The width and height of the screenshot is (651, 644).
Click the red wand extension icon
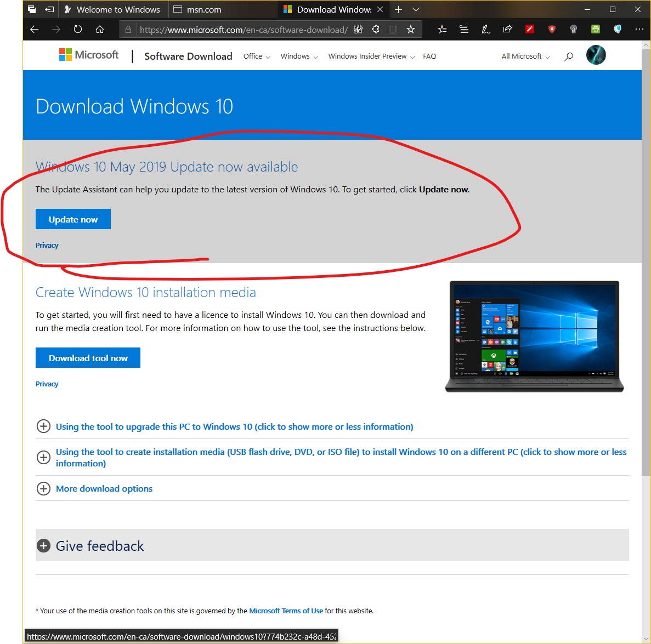(x=529, y=29)
